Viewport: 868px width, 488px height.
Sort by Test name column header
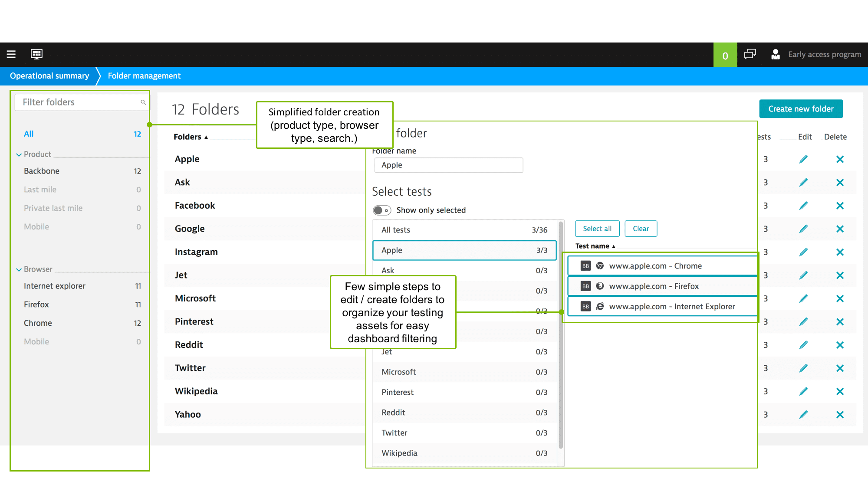[x=595, y=246]
